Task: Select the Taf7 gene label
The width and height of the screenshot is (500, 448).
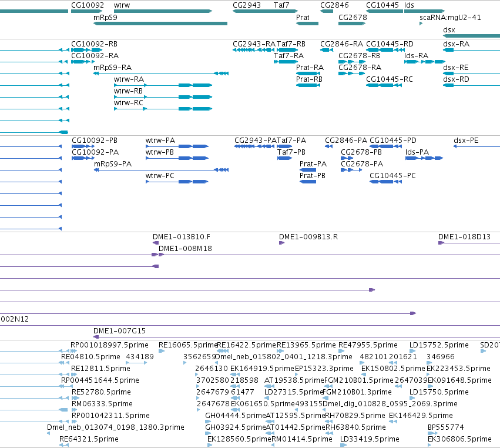Action: coord(281,5)
